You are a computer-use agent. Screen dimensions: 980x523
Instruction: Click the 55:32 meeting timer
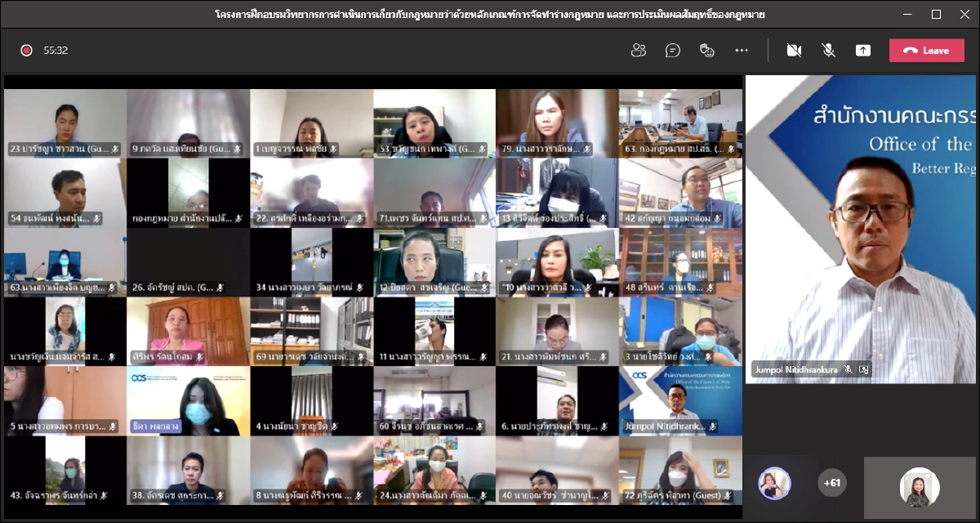point(56,50)
